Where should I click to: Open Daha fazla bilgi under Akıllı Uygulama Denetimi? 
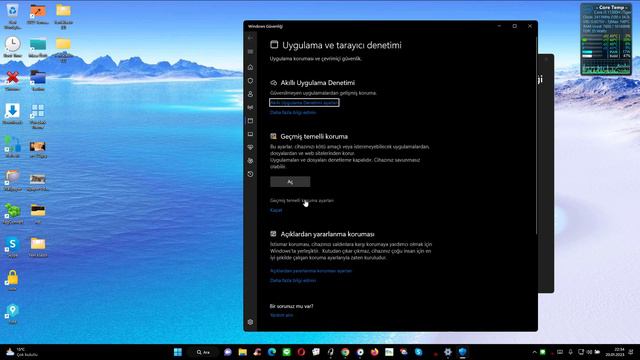point(293,113)
